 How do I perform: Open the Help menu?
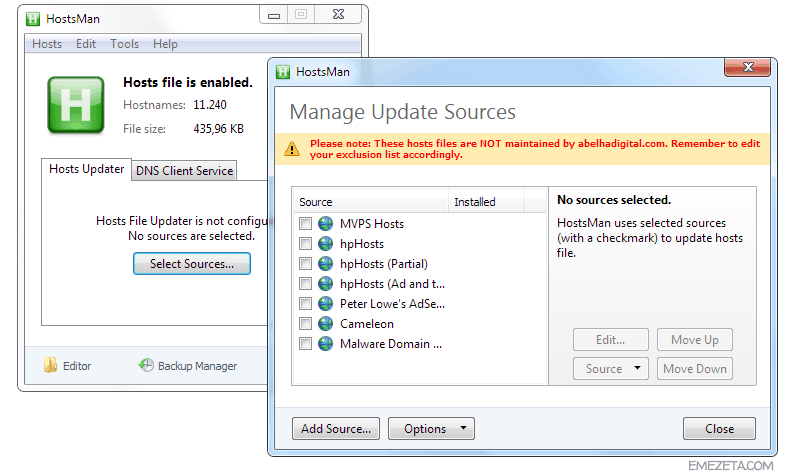tap(165, 44)
